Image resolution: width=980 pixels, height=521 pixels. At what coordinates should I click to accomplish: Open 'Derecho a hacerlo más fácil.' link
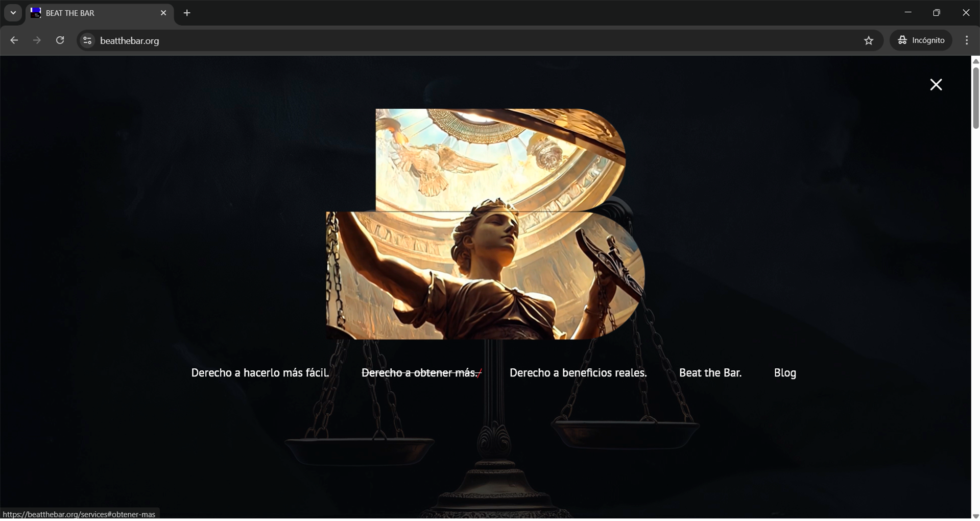coord(260,373)
